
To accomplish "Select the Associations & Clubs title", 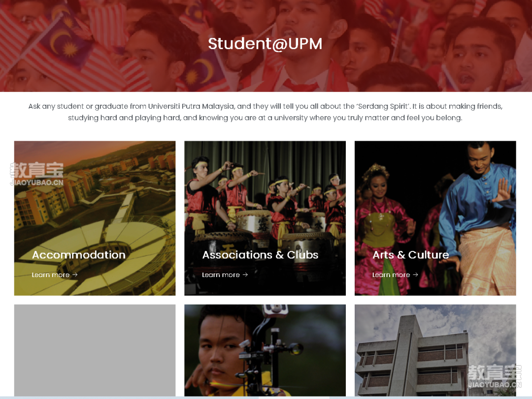I will (x=260, y=254).
